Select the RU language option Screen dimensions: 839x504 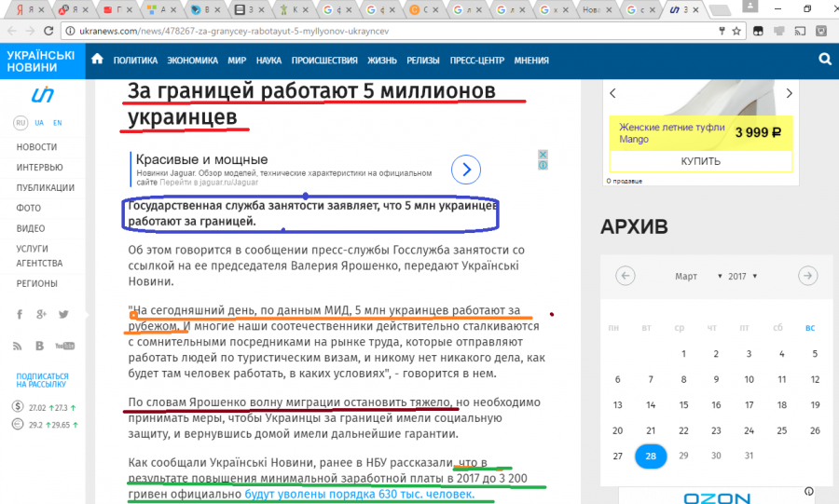coord(21,123)
